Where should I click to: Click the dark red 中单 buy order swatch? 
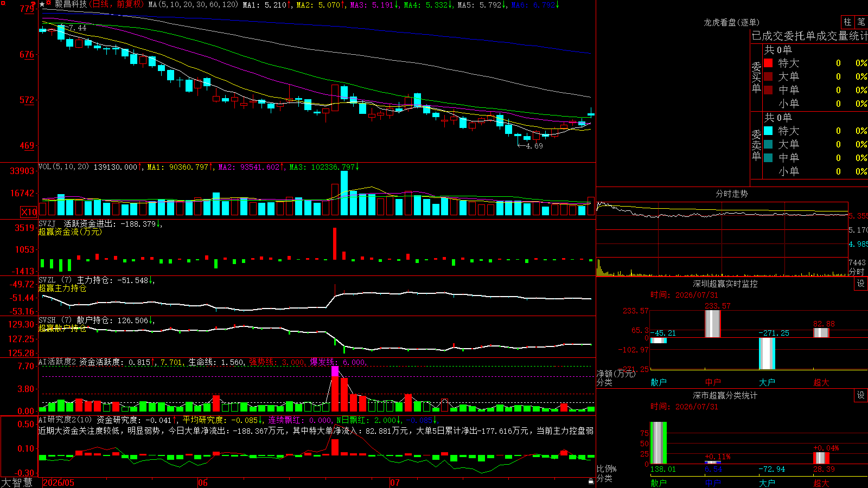[x=768, y=90]
